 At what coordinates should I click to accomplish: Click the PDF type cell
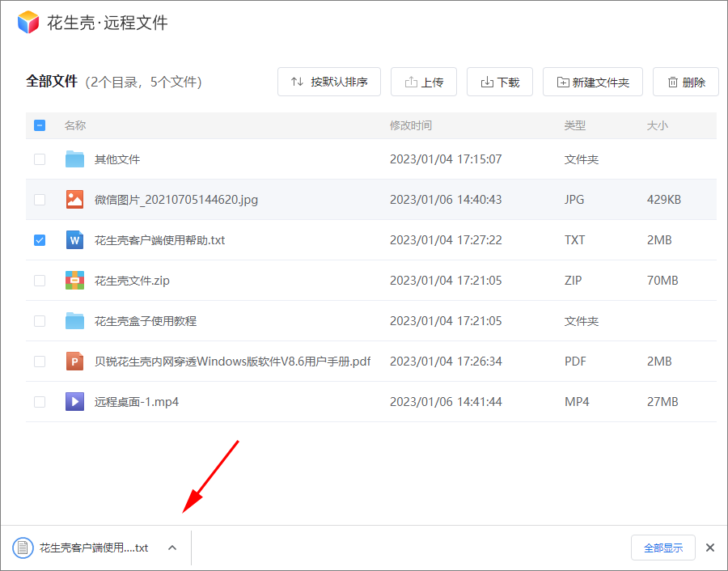click(x=575, y=362)
